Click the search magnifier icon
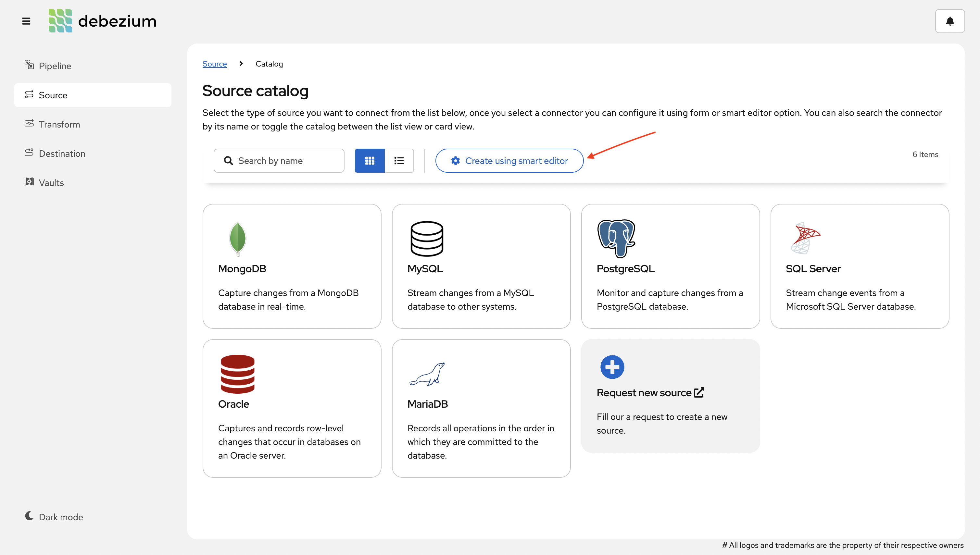Image resolution: width=980 pixels, height=555 pixels. click(x=228, y=160)
